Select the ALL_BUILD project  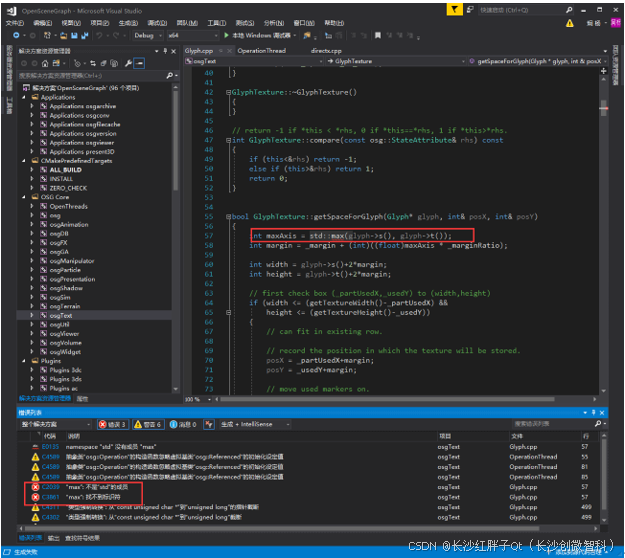65,170
